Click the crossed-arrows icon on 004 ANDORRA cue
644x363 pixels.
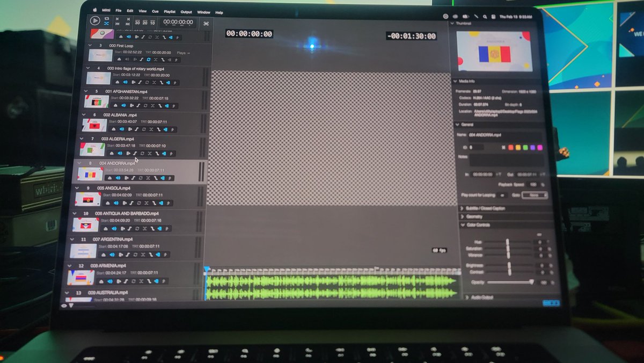149,178
